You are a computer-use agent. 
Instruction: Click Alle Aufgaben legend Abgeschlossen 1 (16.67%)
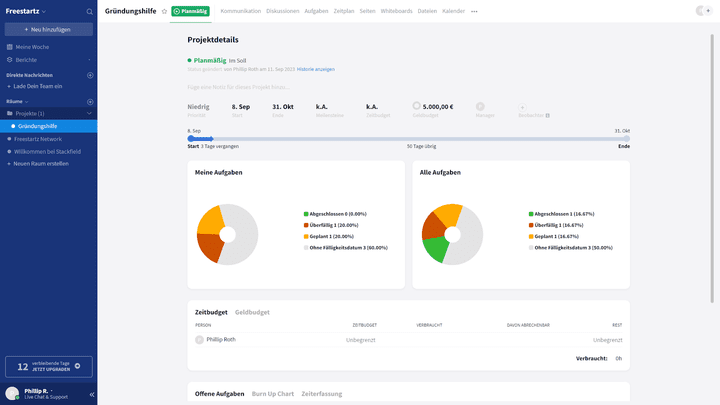point(561,214)
